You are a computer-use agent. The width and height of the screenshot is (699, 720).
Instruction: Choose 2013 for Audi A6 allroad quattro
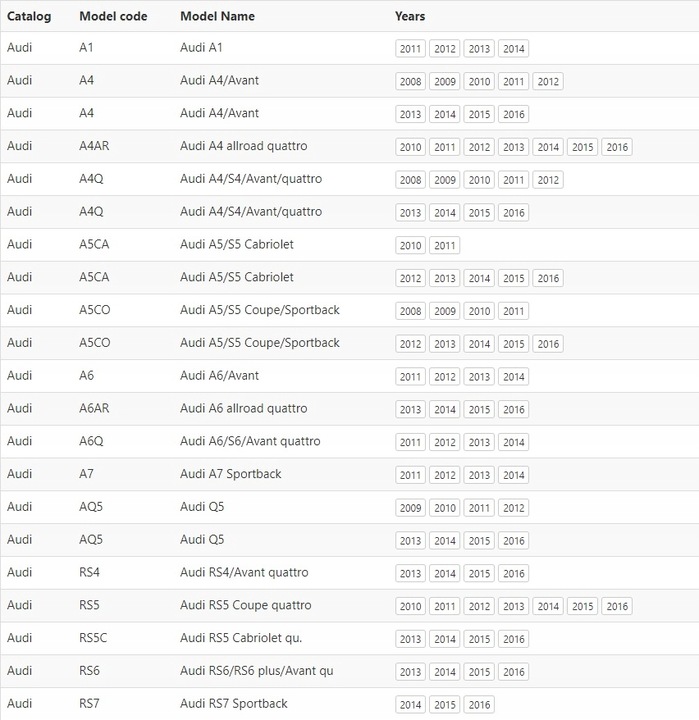(x=410, y=410)
